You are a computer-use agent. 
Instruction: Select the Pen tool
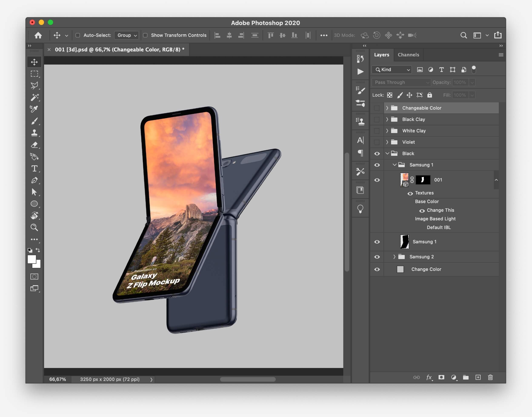[34, 180]
